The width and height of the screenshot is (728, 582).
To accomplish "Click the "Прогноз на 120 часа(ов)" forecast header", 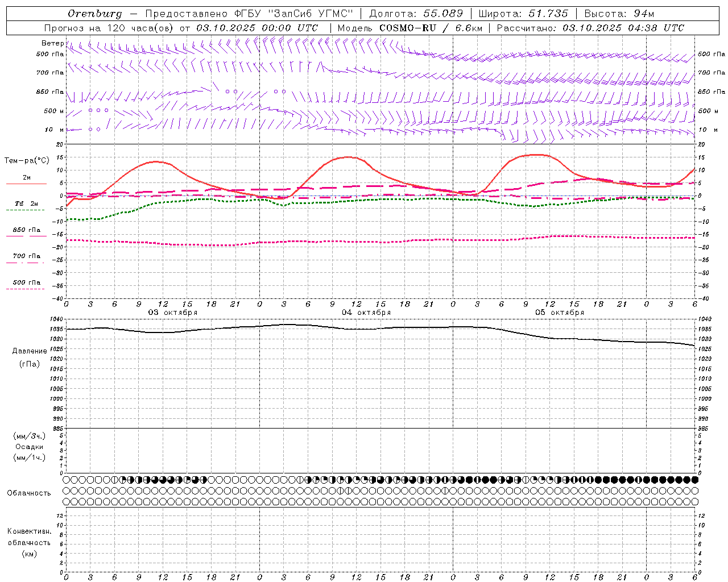I will pyautogui.click(x=109, y=28).
